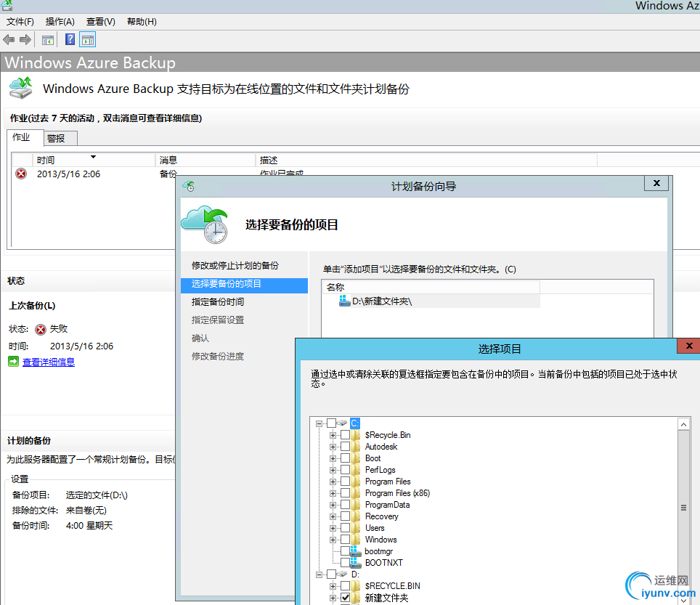Collapse the C: drive node
The image size is (700, 605).
(319, 423)
